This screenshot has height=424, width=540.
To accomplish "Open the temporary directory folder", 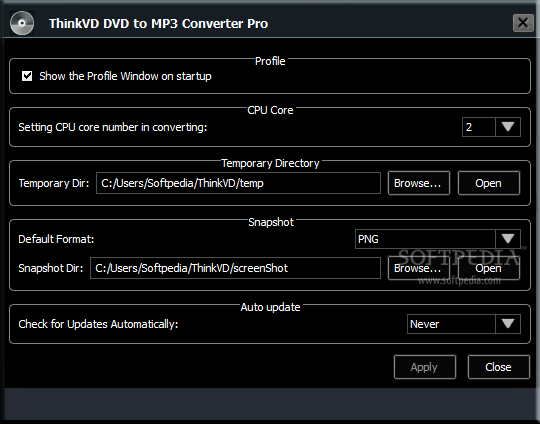I will click(489, 183).
